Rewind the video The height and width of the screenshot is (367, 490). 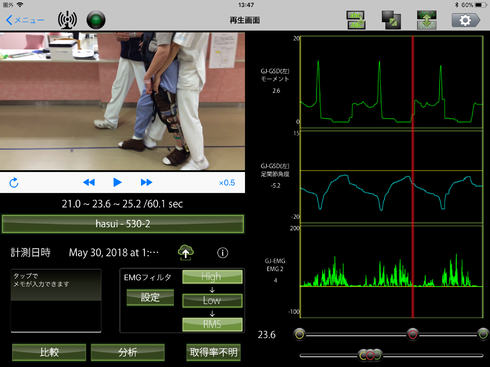[x=89, y=182]
